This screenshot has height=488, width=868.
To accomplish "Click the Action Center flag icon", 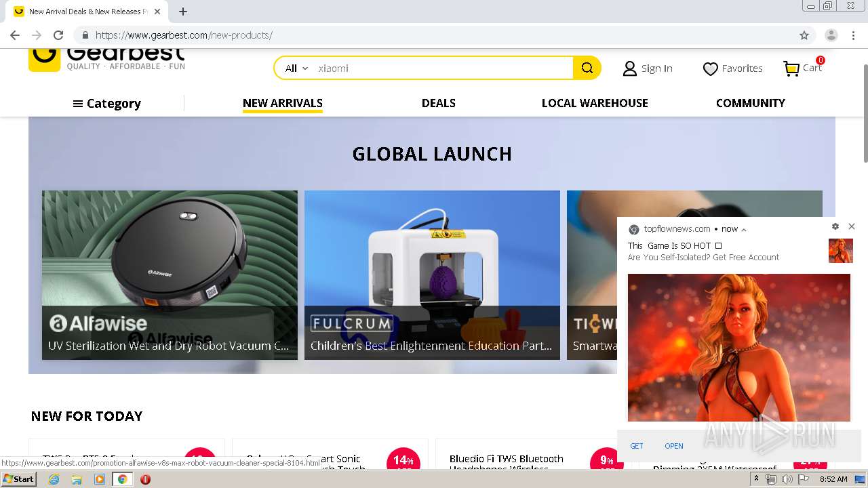I will tap(804, 479).
